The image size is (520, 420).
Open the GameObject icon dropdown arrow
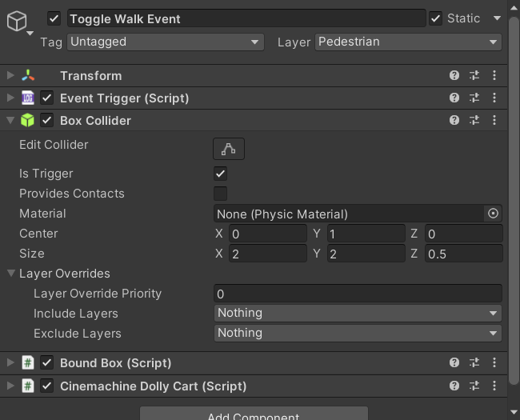pyautogui.click(x=30, y=33)
